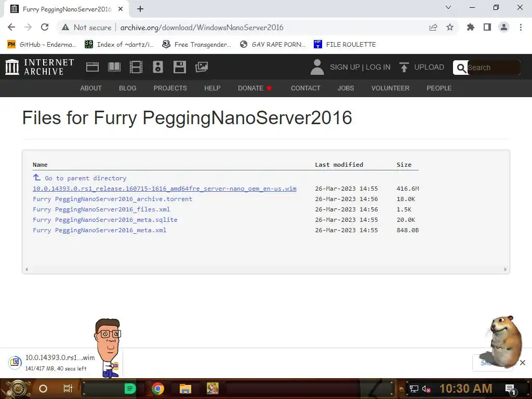Screen dimensions: 532x399
Task: Open the hamster box app on taskbar
Action: (x=212, y=389)
